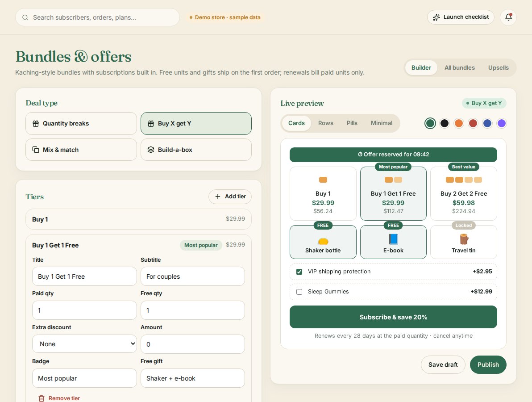Click the E-book gift emoji

[393, 239]
